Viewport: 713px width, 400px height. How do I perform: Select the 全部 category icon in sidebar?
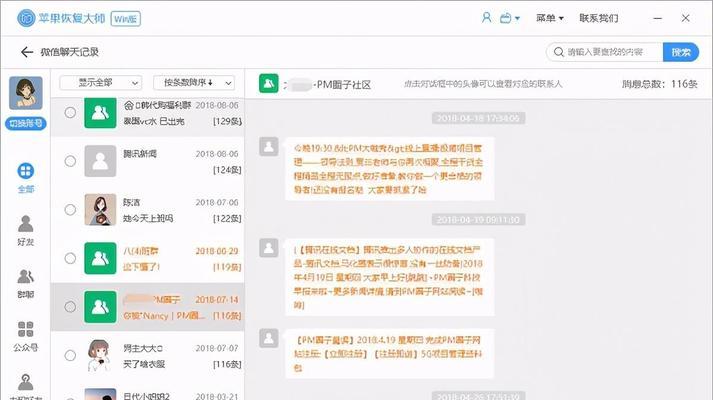click(x=25, y=171)
